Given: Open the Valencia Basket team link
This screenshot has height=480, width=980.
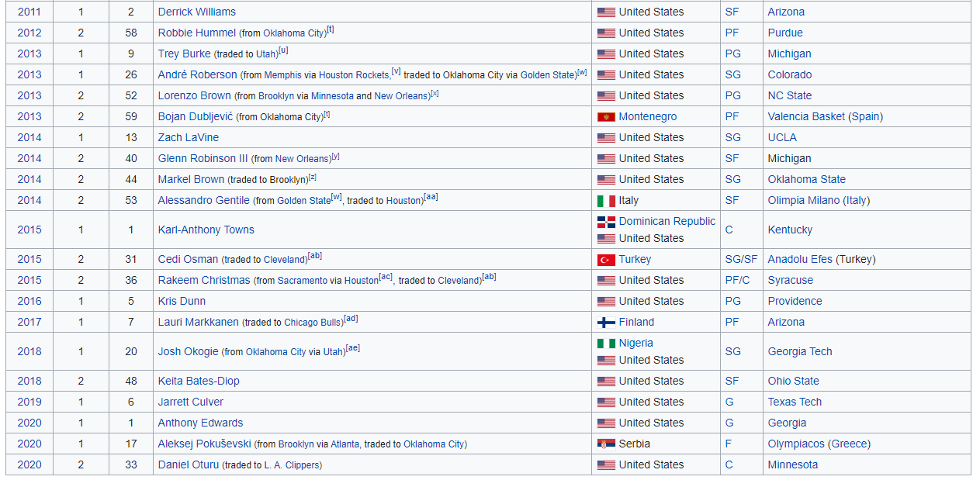Looking at the screenshot, I should pos(806,116).
